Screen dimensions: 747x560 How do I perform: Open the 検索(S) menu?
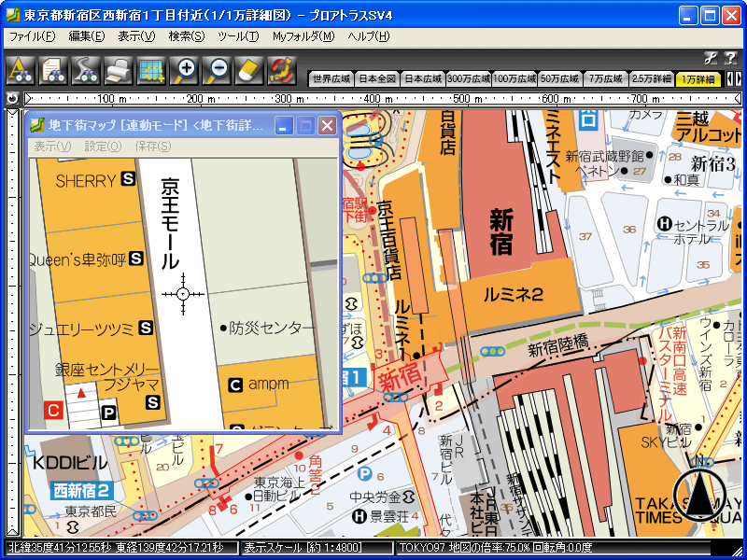(186, 36)
